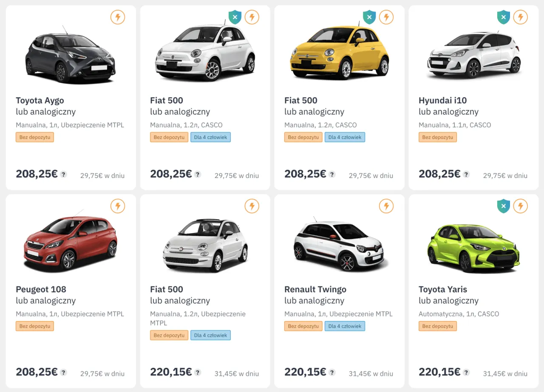Click the 220,15€ price on Toyota Yaris card

[439, 372]
